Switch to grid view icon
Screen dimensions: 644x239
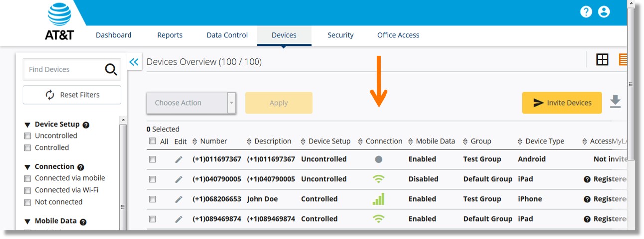pyautogui.click(x=602, y=60)
